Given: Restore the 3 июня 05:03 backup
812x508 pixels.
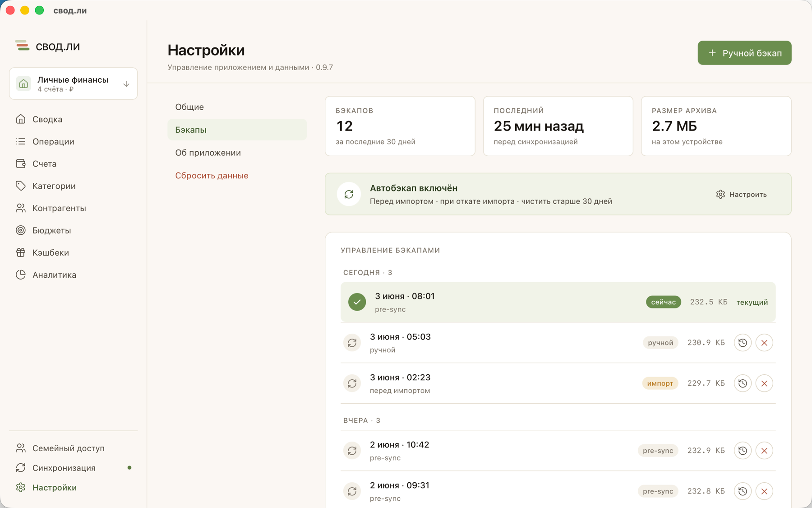Looking at the screenshot, I should tap(743, 343).
